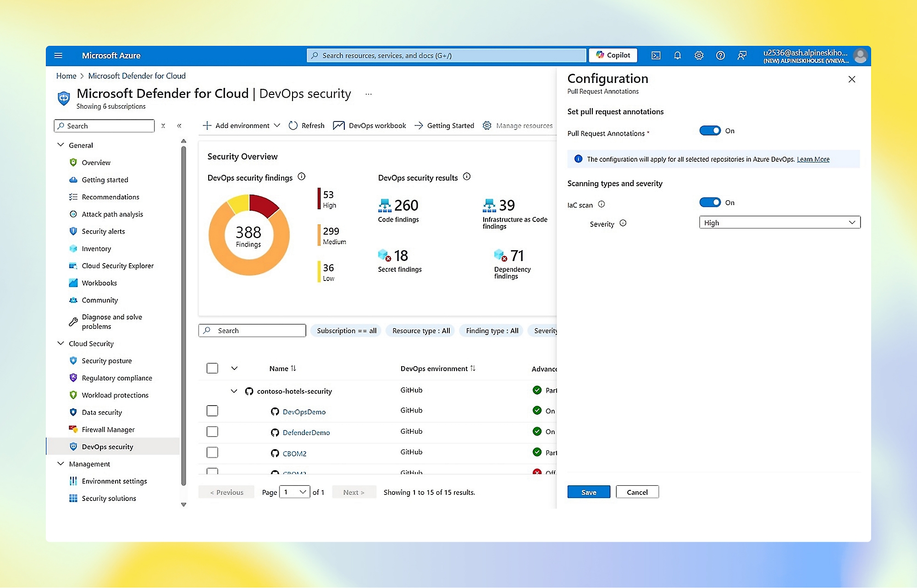Screen dimensions: 917x588
Task: Open Environment settings in sidebar
Action: (114, 481)
